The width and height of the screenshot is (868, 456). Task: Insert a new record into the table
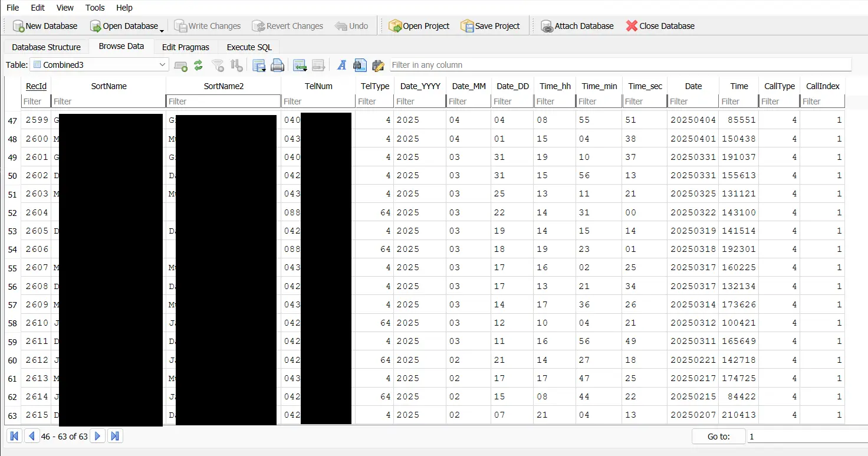coord(181,65)
